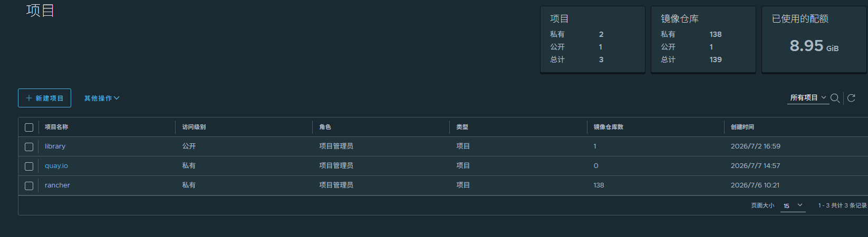Open the library project link
The width and height of the screenshot is (868, 237).
pos(55,146)
